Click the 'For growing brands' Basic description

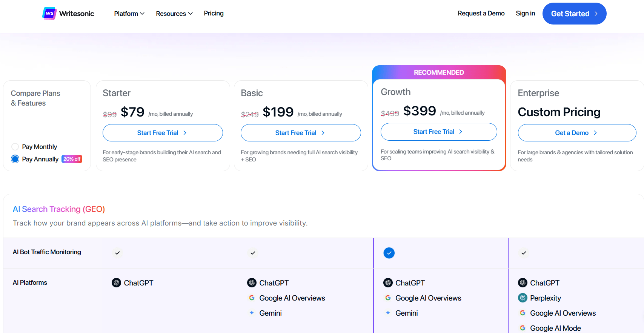(299, 156)
